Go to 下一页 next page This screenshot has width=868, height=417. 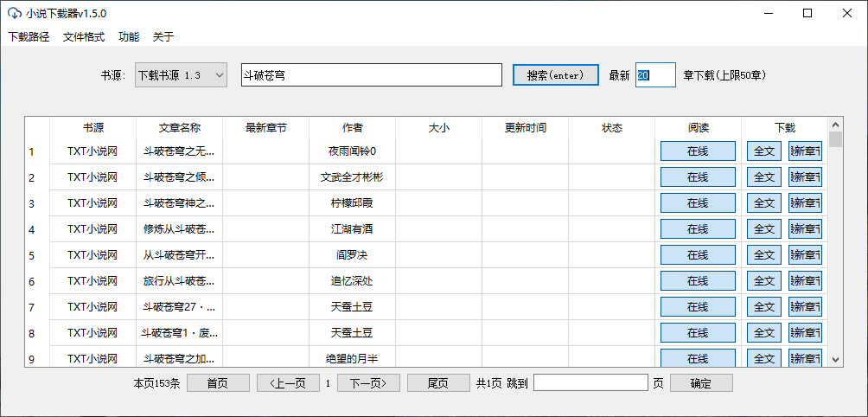[367, 383]
